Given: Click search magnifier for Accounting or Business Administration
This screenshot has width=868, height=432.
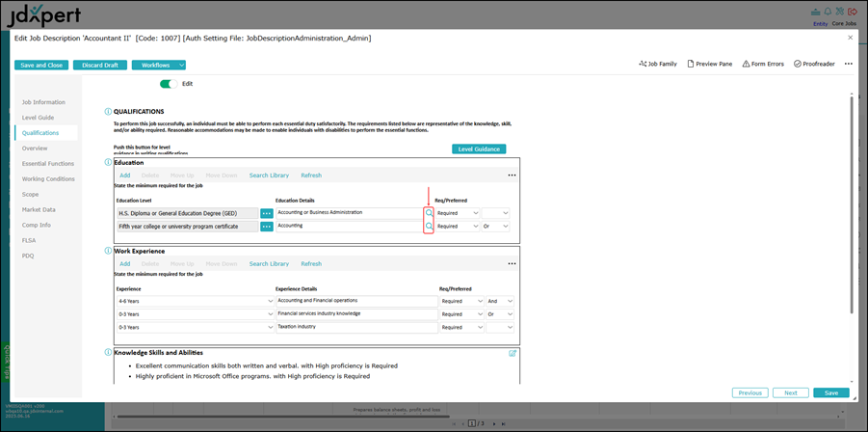Looking at the screenshot, I should coord(429,213).
